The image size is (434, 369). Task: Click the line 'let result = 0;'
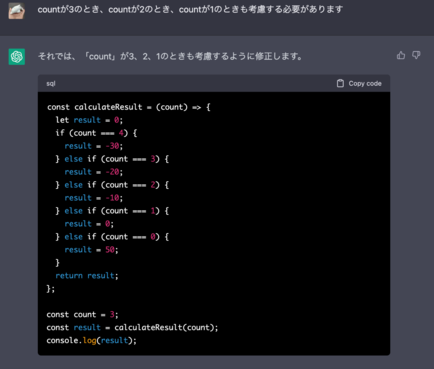pos(89,120)
